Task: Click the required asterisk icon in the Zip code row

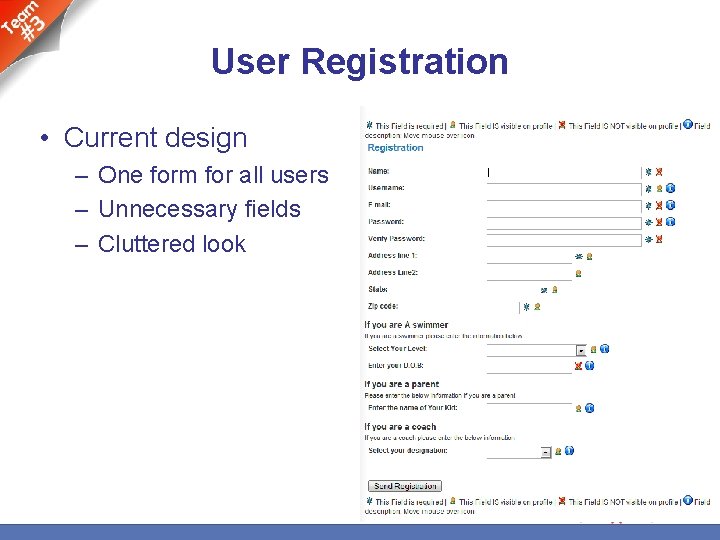Action: (527, 307)
